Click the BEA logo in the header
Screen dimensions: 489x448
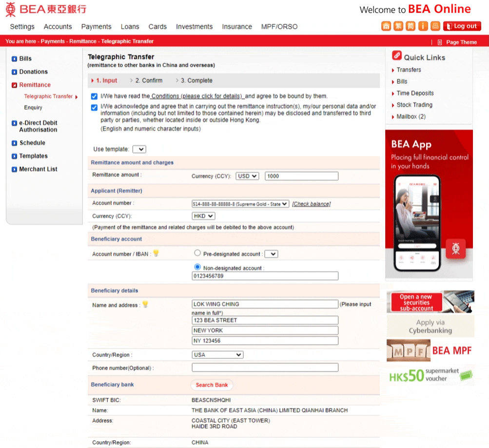click(45, 9)
